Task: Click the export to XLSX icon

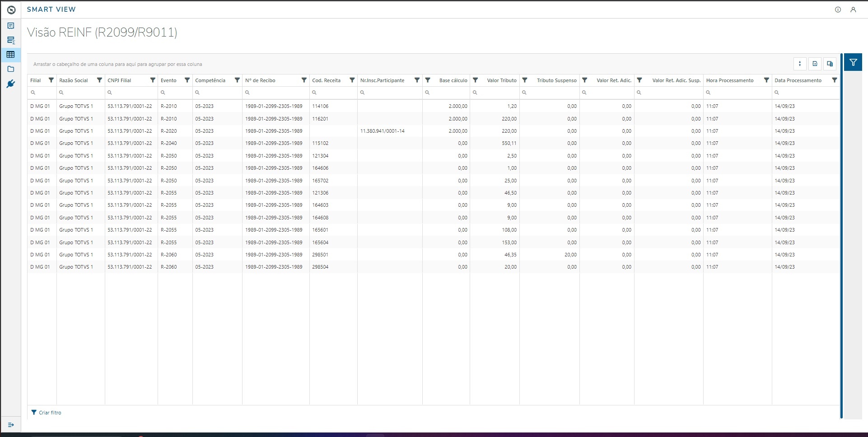Action: pos(815,64)
